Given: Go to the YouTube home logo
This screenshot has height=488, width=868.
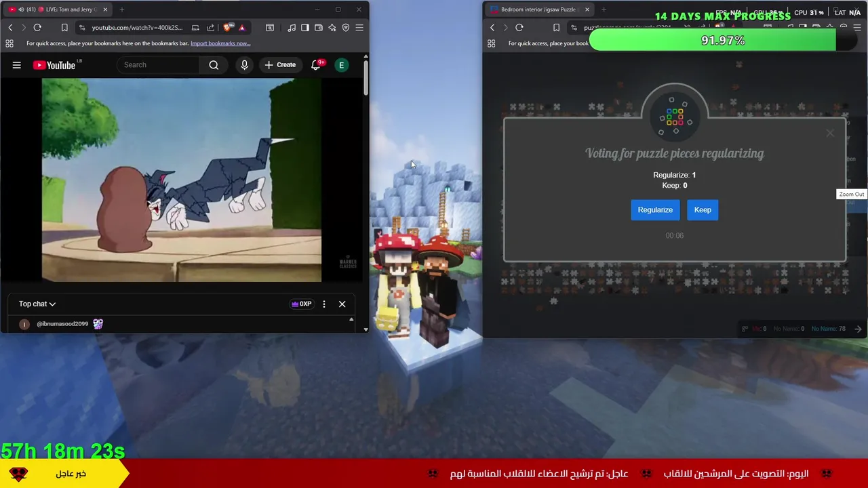Looking at the screenshot, I should point(54,65).
